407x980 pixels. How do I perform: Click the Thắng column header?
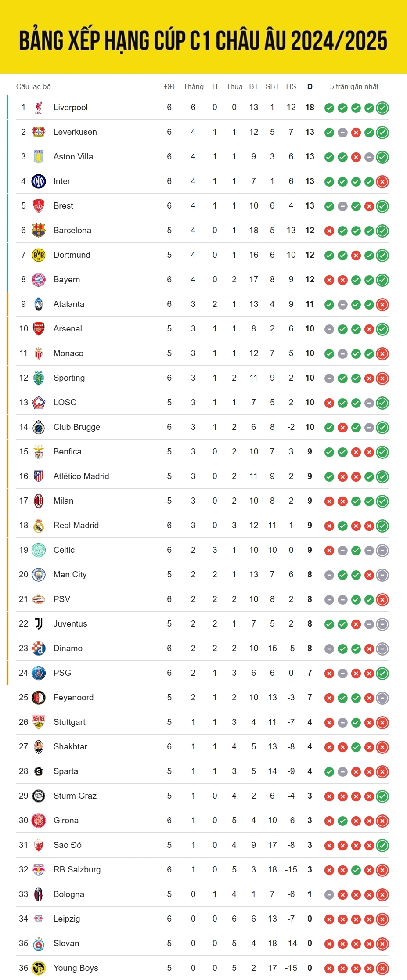pyautogui.click(x=193, y=86)
